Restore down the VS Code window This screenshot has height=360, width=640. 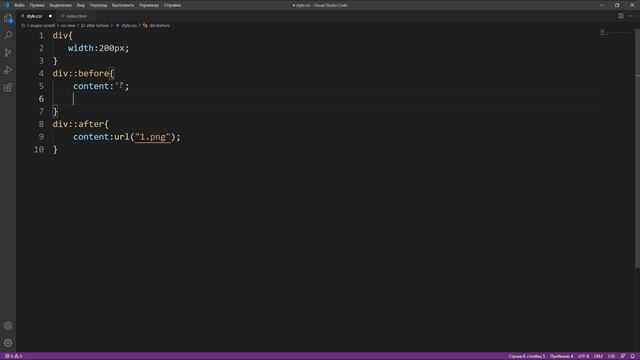point(617,5)
